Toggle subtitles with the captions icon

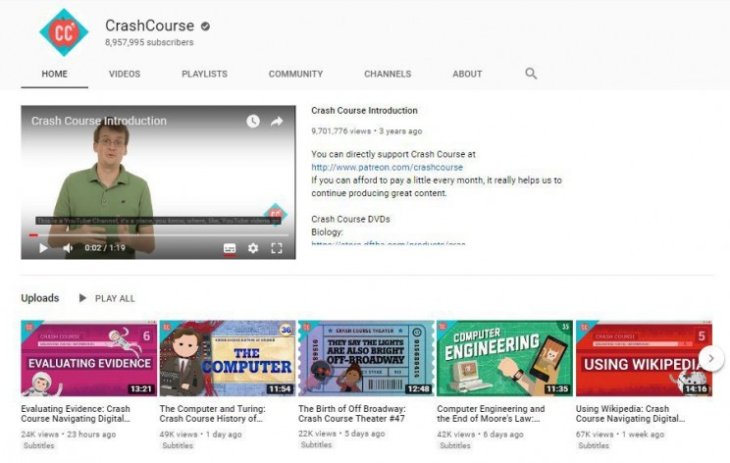[230, 248]
